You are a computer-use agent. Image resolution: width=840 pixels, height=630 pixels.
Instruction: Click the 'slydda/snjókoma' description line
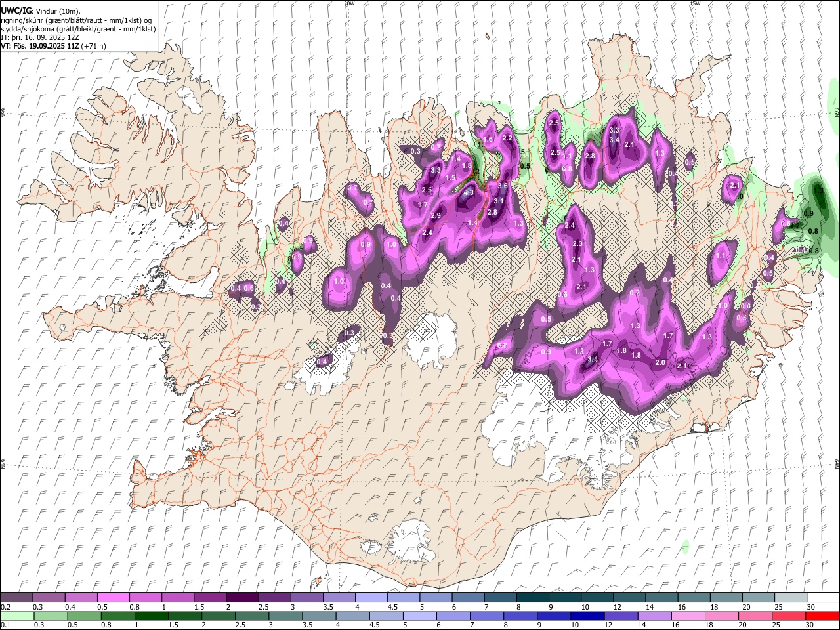coord(78,28)
